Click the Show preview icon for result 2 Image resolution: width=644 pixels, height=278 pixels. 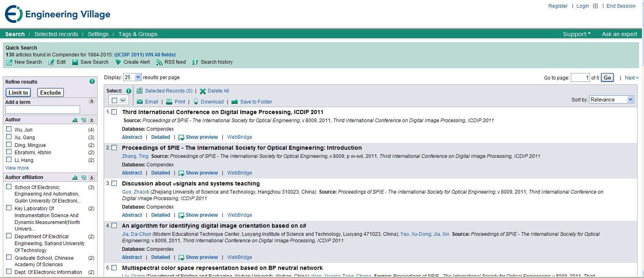pyautogui.click(x=181, y=173)
